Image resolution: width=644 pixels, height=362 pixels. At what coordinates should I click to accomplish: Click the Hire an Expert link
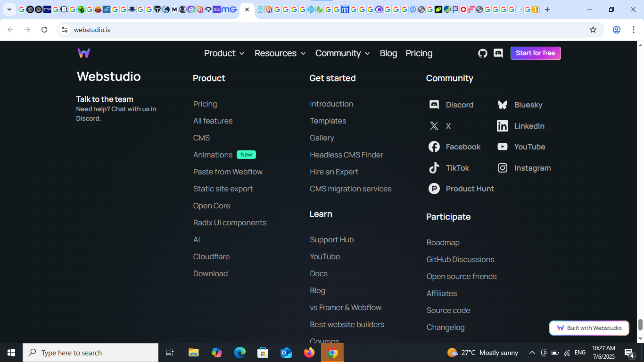334,172
